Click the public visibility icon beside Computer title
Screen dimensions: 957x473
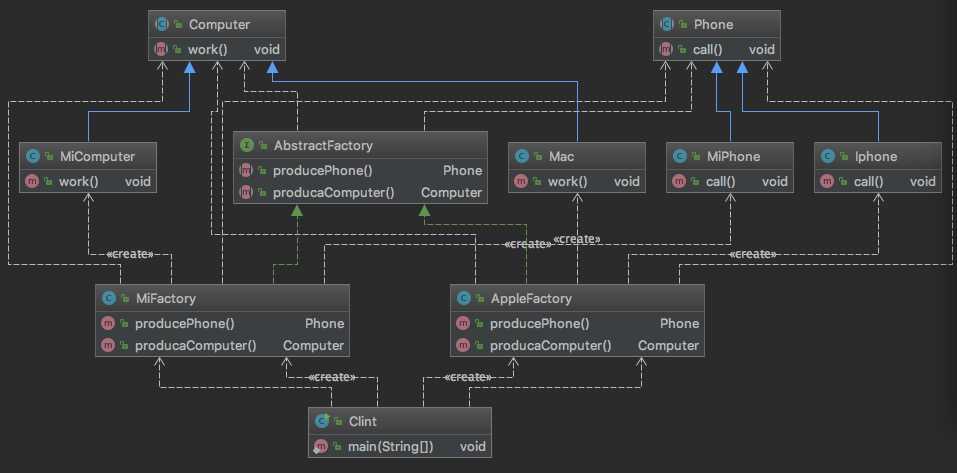178,24
